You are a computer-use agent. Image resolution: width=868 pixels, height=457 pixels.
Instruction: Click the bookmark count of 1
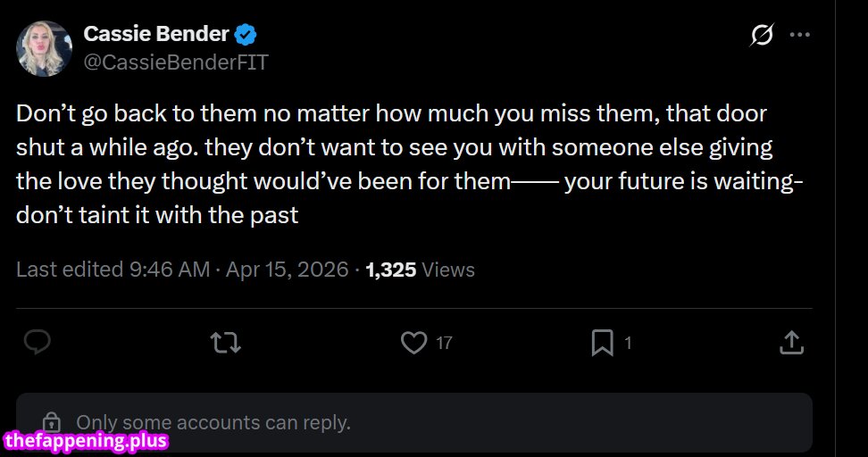(x=628, y=343)
